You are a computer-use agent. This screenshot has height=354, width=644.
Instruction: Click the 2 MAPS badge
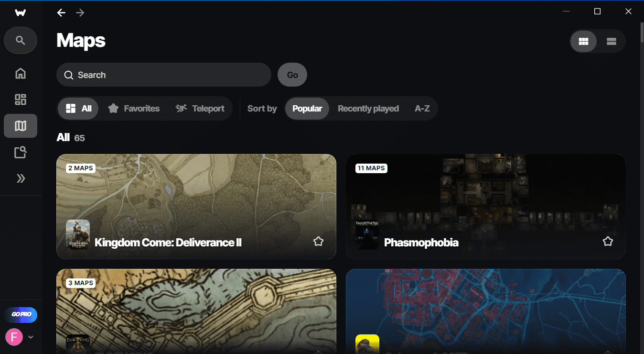click(81, 168)
